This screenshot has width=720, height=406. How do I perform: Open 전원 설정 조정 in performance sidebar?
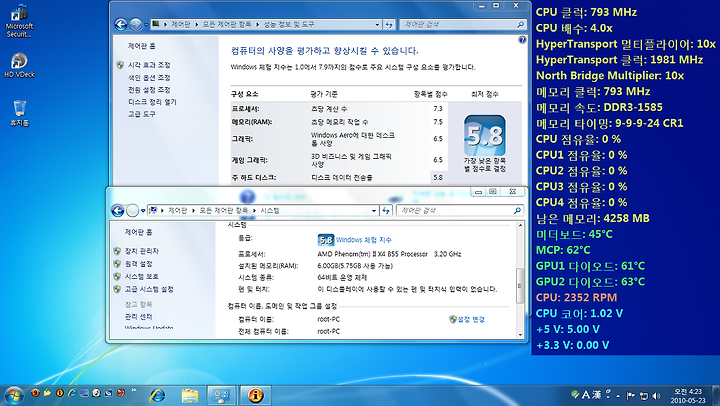click(149, 90)
